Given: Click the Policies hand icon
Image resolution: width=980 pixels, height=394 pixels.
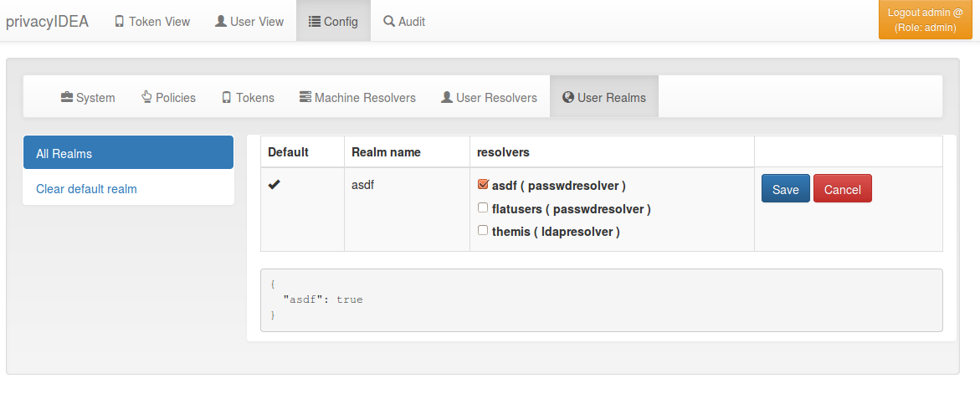Looking at the screenshot, I should pos(147,97).
